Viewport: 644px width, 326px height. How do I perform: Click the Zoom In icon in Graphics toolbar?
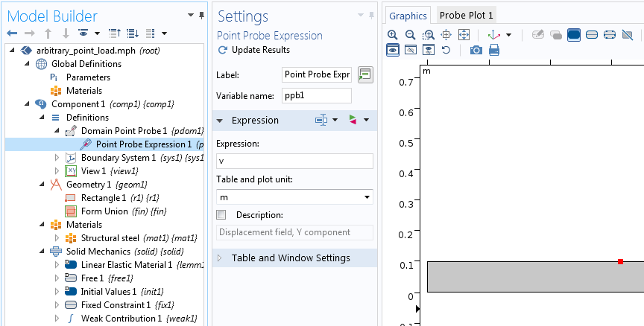pyautogui.click(x=393, y=34)
